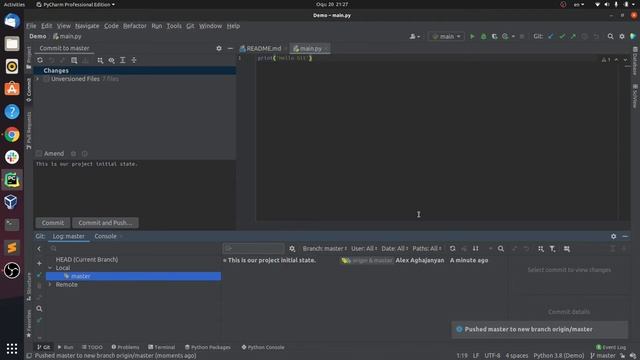Open the User: All filter dropdown

(x=363, y=248)
